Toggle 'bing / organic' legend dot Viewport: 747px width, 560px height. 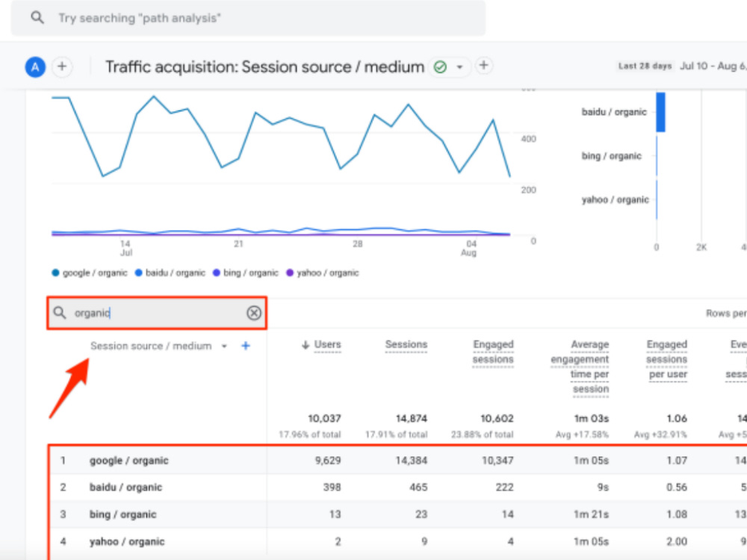click(217, 273)
